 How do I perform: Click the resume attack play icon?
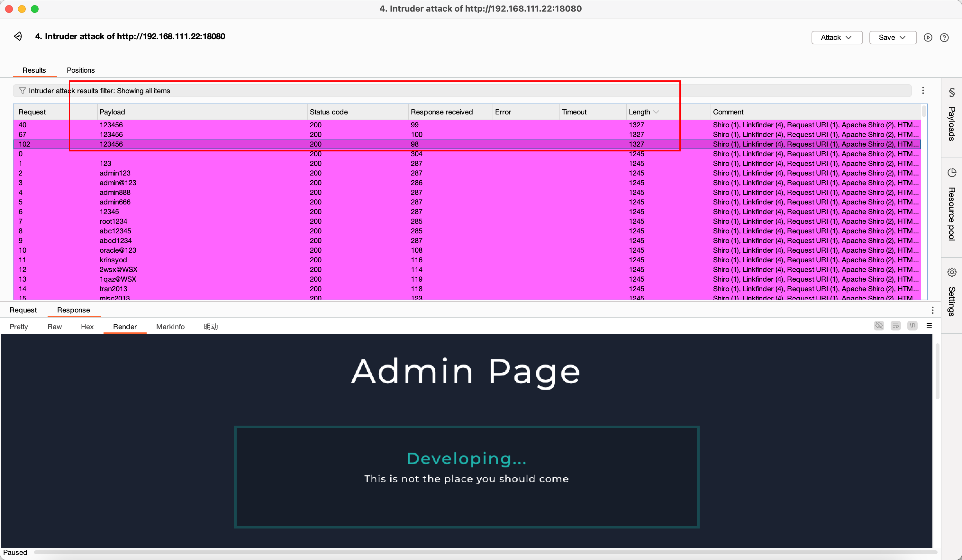point(928,37)
